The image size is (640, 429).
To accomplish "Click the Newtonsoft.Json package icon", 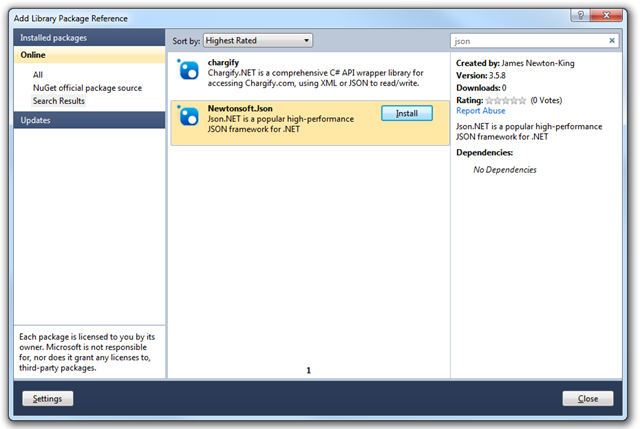I will (x=188, y=116).
